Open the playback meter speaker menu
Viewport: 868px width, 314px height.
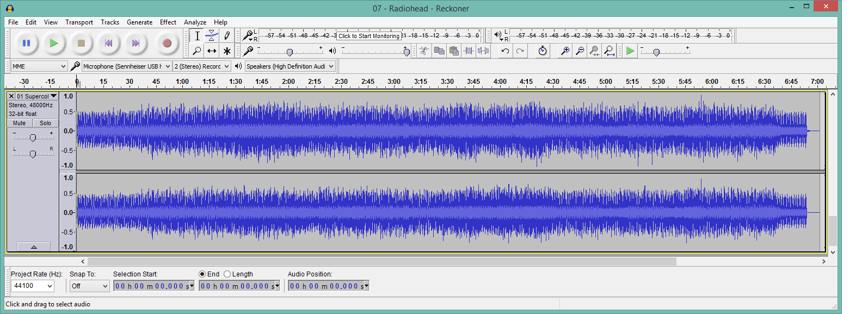498,36
